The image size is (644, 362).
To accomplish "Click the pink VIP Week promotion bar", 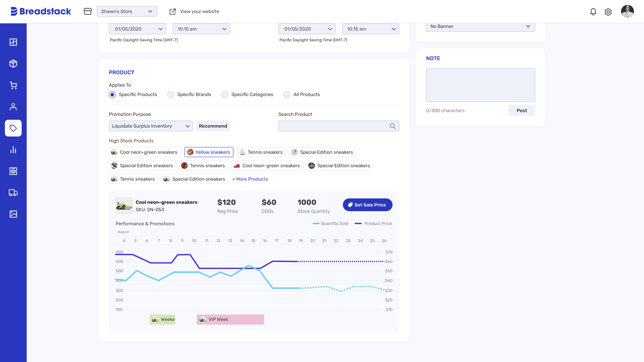I will (x=230, y=319).
